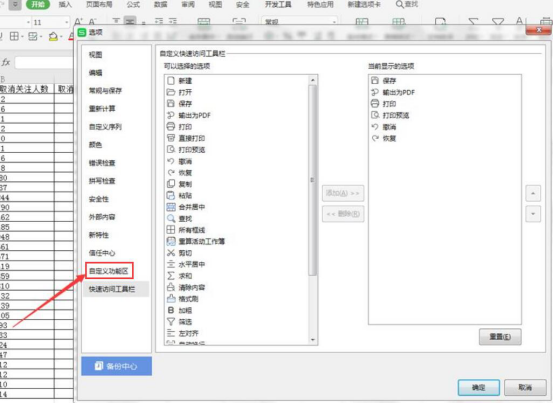The image size is (553, 404).
Task: Click the 确定 button
Action: point(479,387)
